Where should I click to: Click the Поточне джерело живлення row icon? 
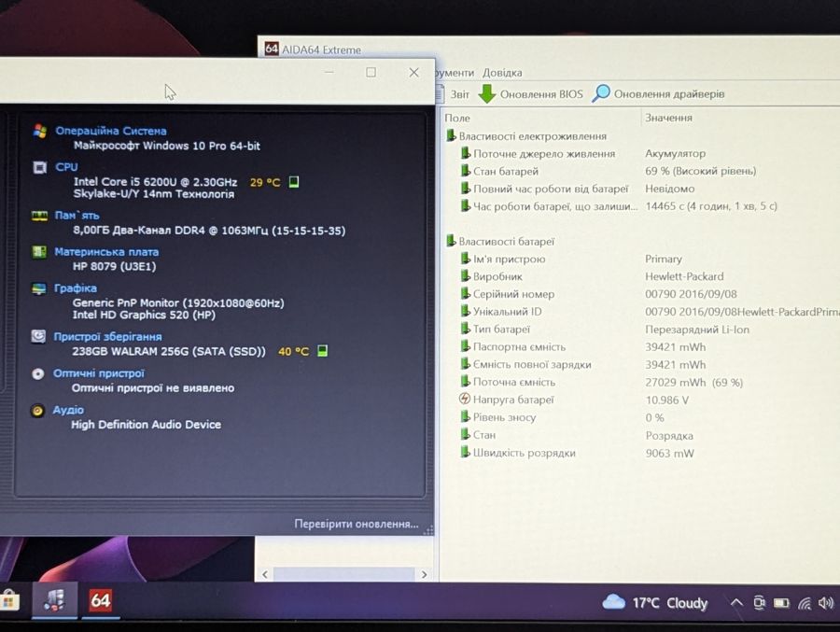tap(466, 153)
